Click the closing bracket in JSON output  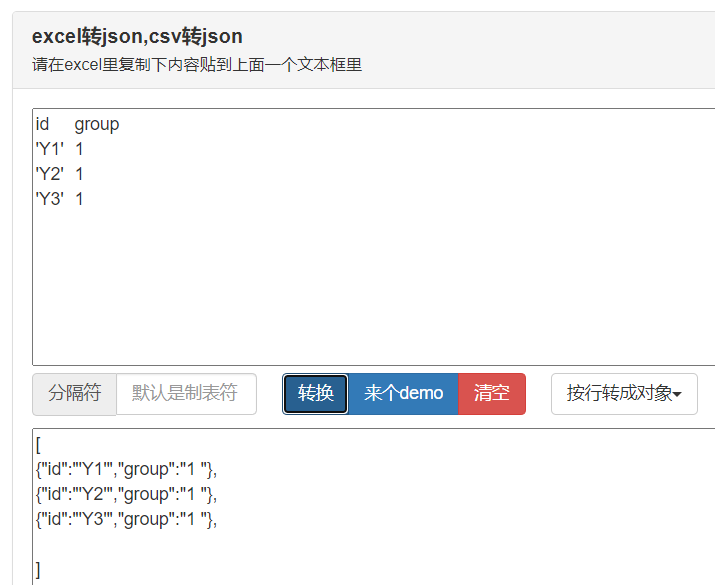tap(38, 570)
